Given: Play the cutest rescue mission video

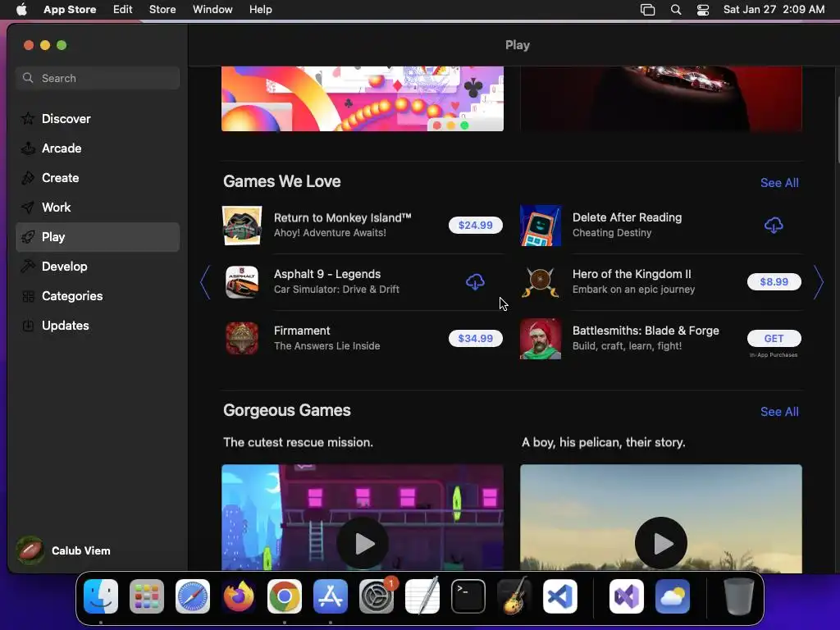Looking at the screenshot, I should point(363,543).
